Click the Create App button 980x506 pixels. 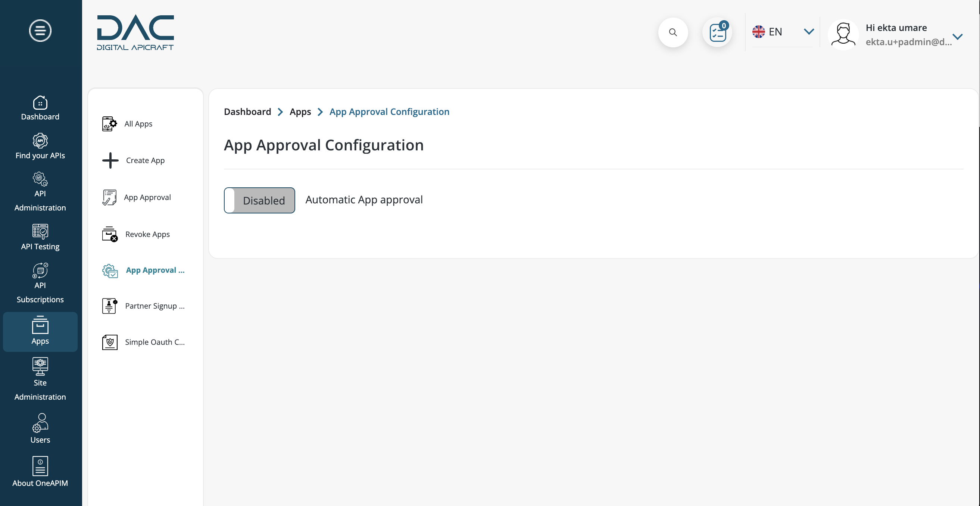tap(145, 160)
